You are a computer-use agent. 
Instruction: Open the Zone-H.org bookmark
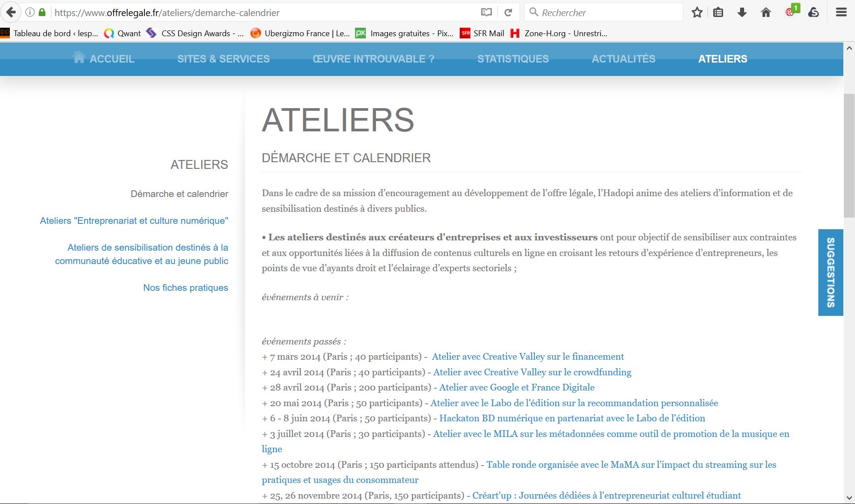click(x=559, y=33)
